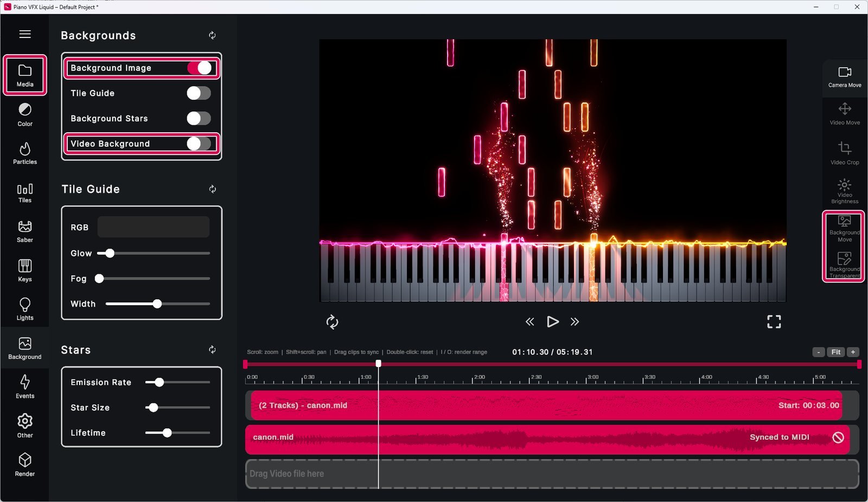Open the Render section
The image size is (868, 502).
(x=25, y=465)
